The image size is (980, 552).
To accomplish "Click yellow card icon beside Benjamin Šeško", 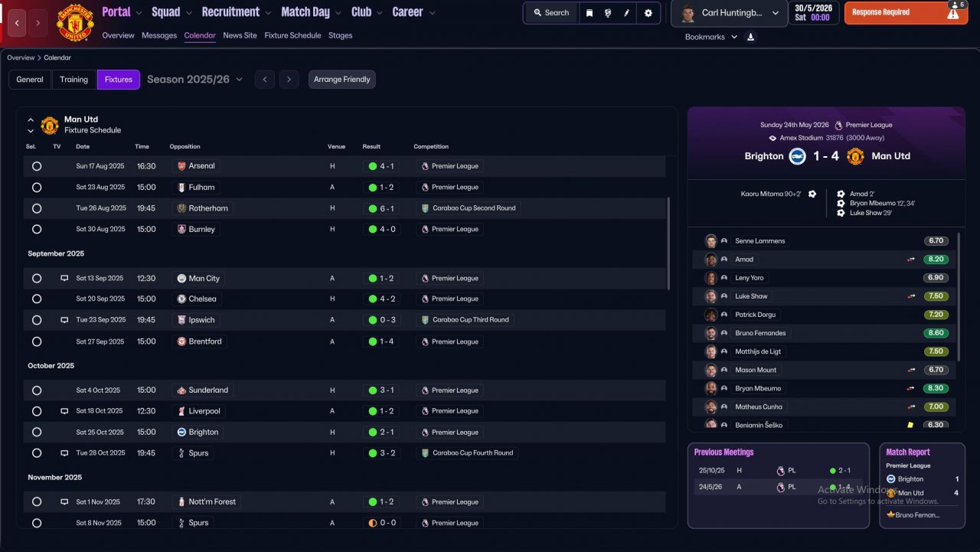I will [910, 425].
